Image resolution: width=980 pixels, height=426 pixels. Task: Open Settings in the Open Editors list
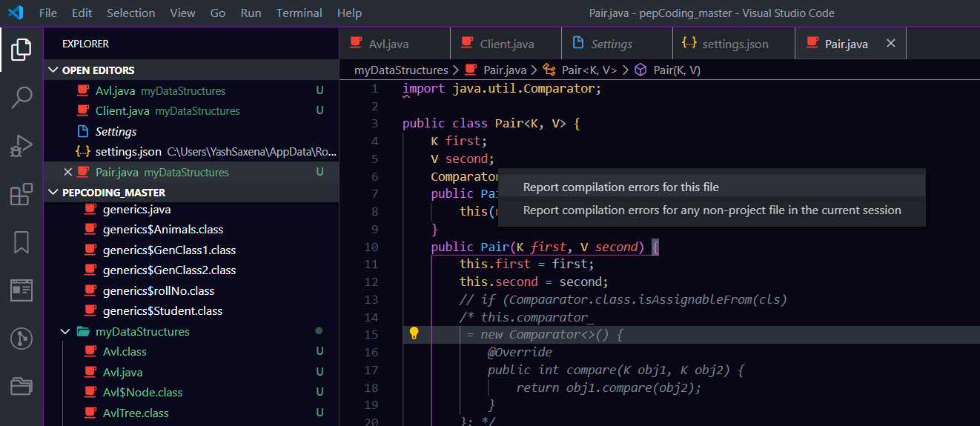click(x=191, y=131)
